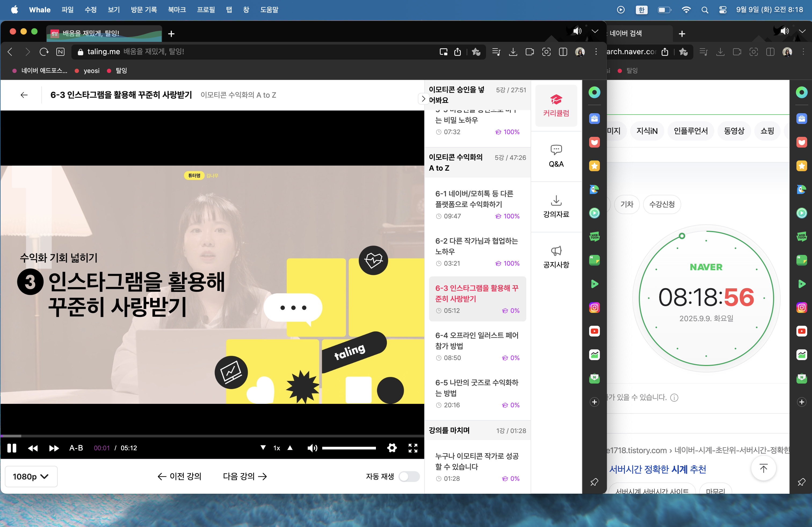
Task: Open the Q&A panel
Action: click(x=556, y=156)
